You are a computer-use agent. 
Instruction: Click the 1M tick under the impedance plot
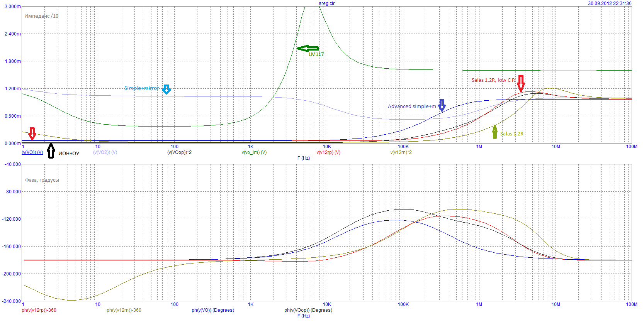479,147
